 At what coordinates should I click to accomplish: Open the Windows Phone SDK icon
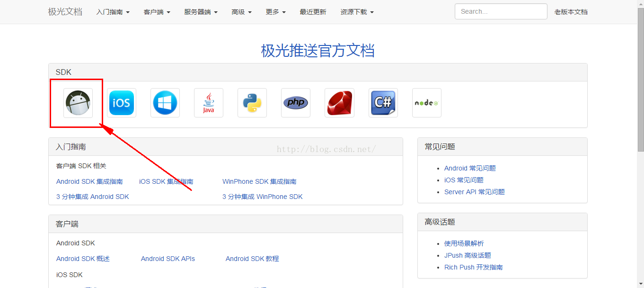[165, 103]
